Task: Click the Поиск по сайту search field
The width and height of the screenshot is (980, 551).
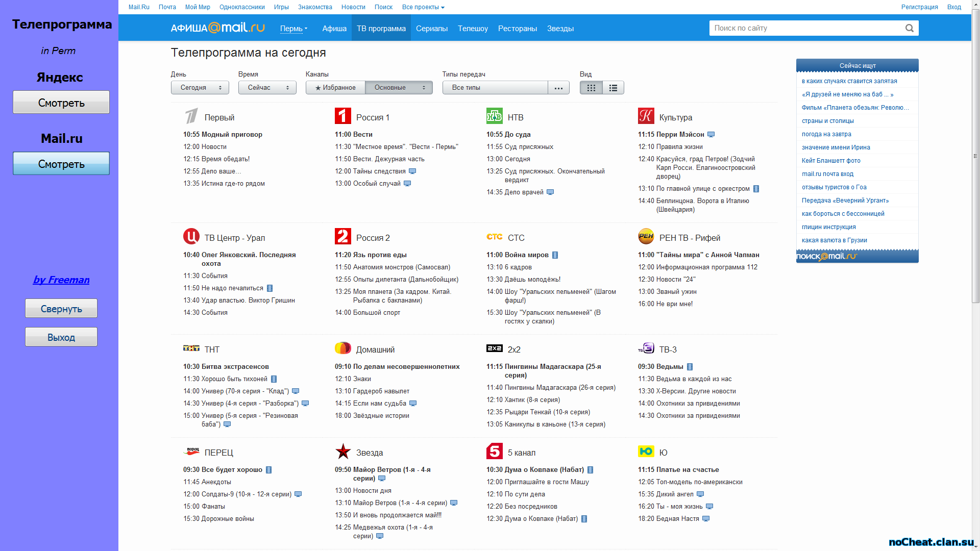Action: point(806,28)
